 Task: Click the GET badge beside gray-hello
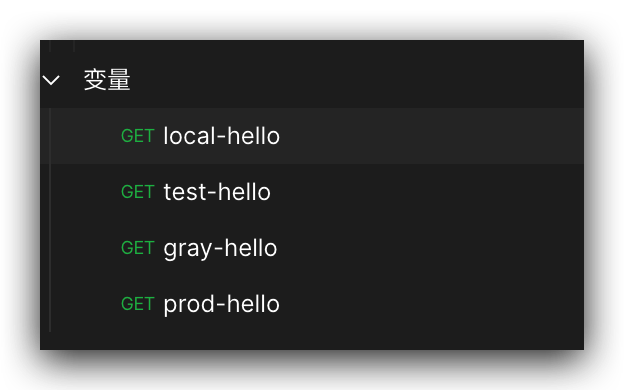[x=138, y=248]
